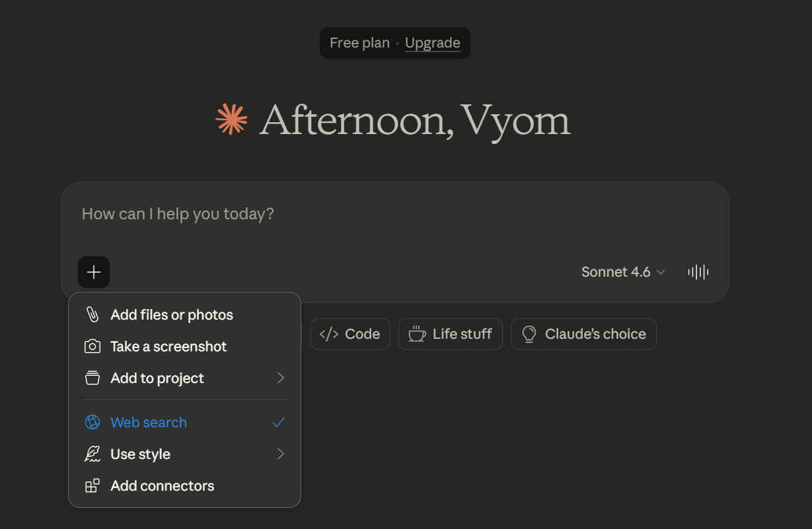Toggle the Web search checkmark off
The height and width of the screenshot is (529, 812).
[x=279, y=423]
